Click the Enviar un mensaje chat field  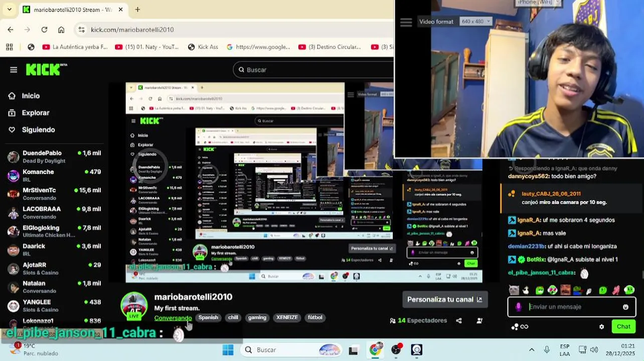point(572,307)
